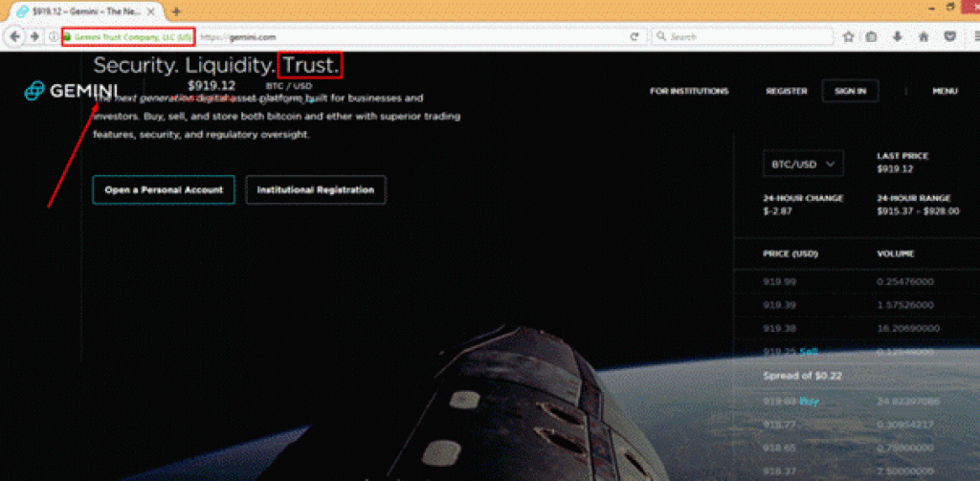Screen dimensions: 980x481
Task: Click the Sign In button
Action: click(850, 91)
